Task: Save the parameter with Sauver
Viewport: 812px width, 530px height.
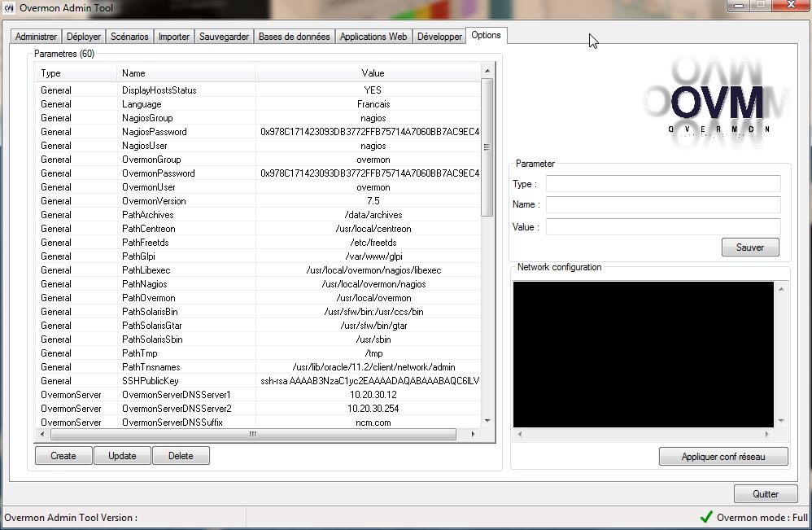Action: 750,247
